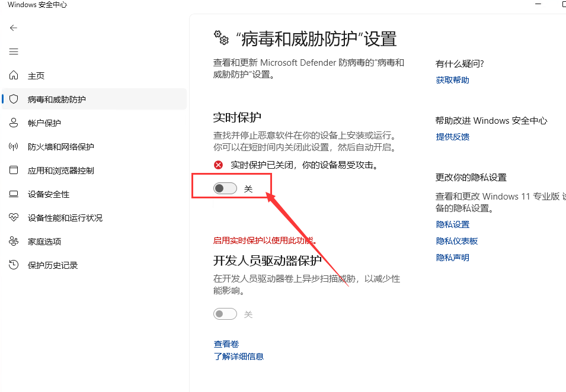The height and width of the screenshot is (392, 566).
Task: Click the firewall network signal icon
Action: [14, 147]
